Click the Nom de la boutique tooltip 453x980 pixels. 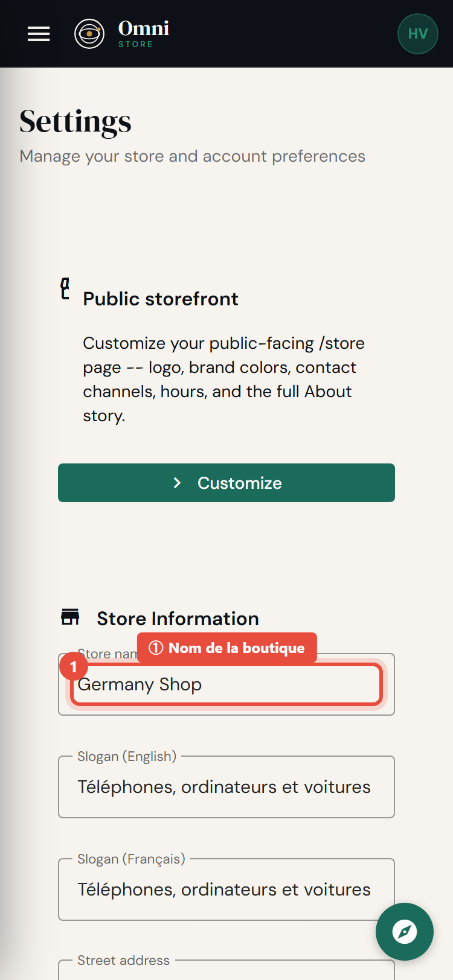point(227,648)
